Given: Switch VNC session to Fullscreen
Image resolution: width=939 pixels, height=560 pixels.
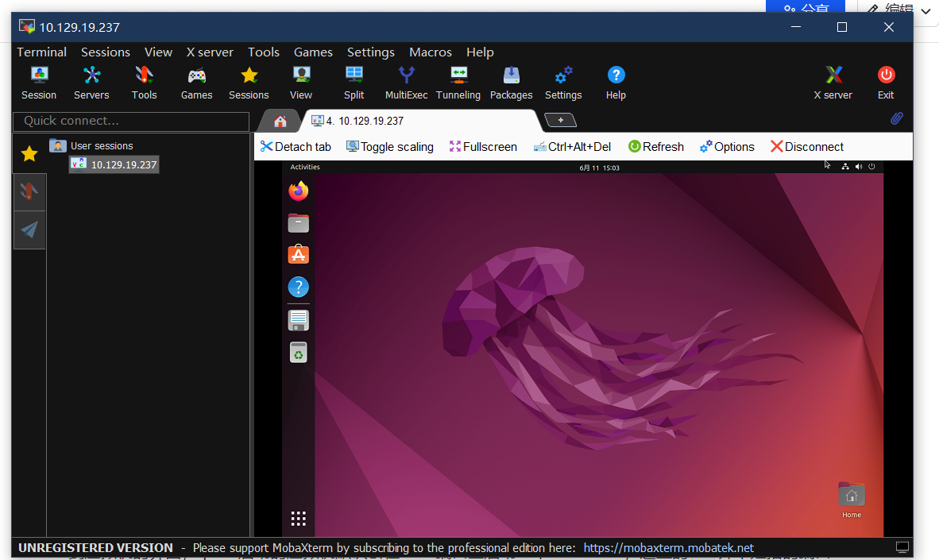Looking at the screenshot, I should (483, 147).
